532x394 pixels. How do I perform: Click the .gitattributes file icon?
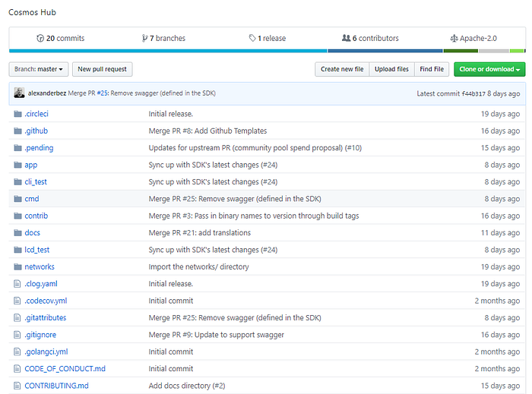17,318
